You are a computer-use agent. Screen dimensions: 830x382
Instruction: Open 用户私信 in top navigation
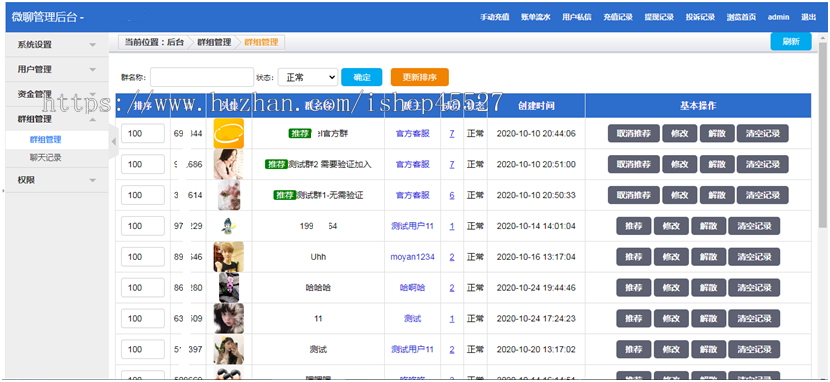(577, 17)
